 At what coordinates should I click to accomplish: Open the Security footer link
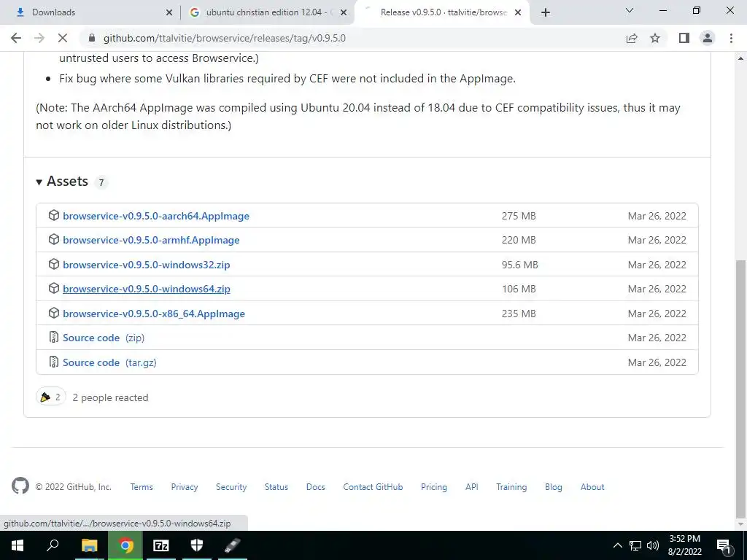(x=231, y=487)
